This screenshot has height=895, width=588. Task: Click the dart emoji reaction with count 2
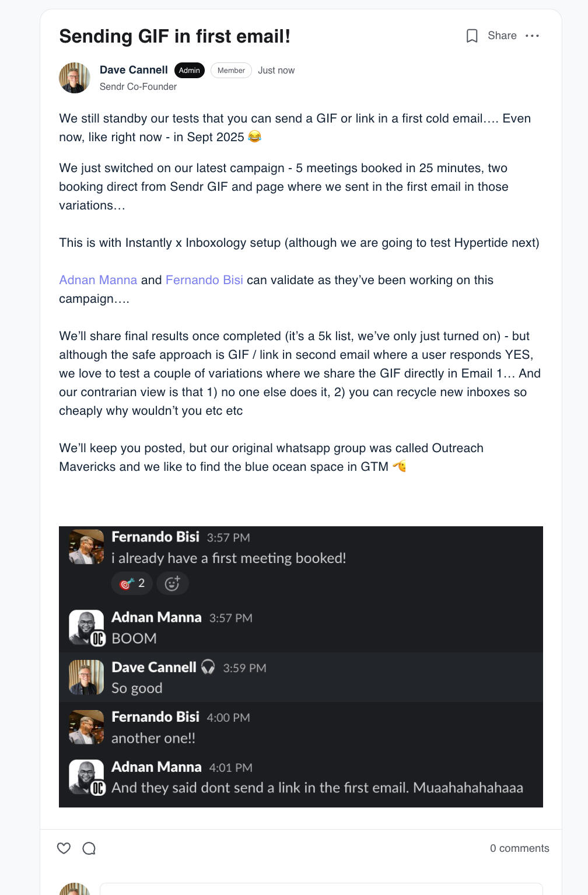[x=132, y=583]
